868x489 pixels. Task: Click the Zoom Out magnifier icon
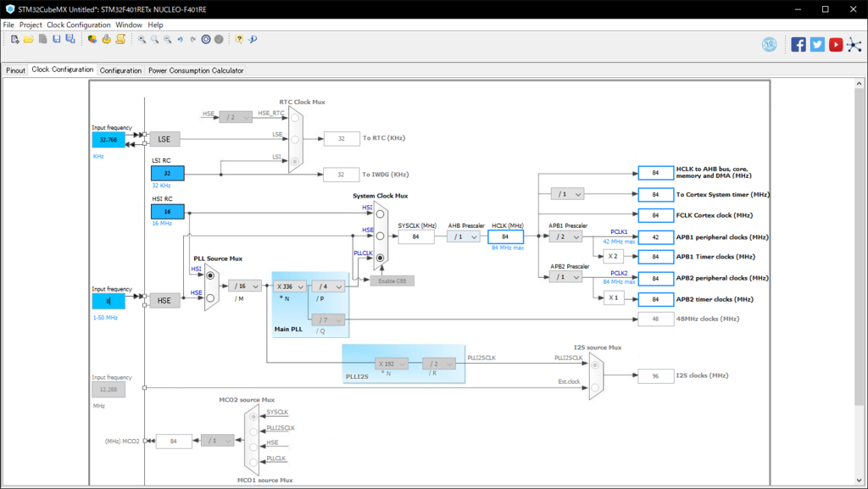[x=168, y=39]
